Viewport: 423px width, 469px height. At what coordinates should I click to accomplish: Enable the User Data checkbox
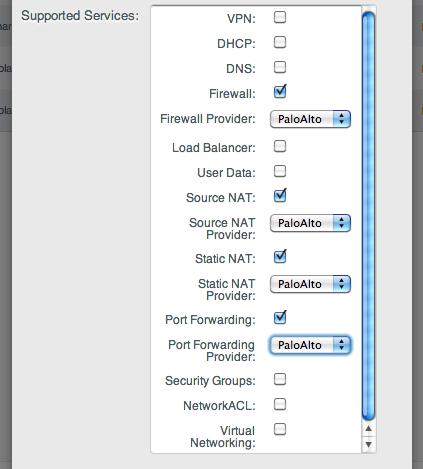point(280,171)
